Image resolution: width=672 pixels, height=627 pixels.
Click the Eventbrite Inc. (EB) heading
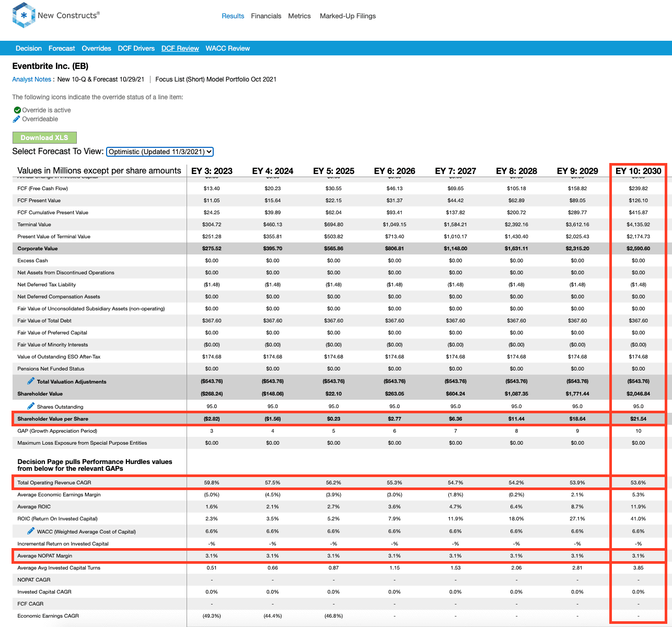[x=50, y=66]
